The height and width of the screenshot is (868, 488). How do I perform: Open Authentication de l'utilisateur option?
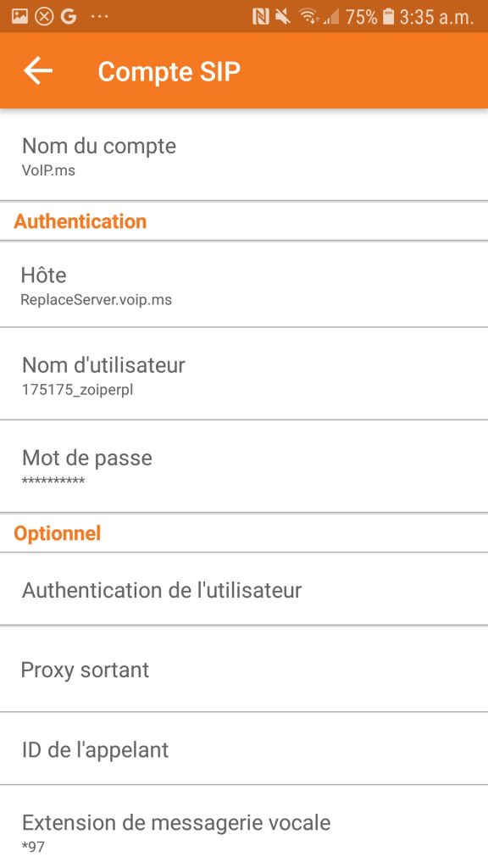click(x=244, y=590)
